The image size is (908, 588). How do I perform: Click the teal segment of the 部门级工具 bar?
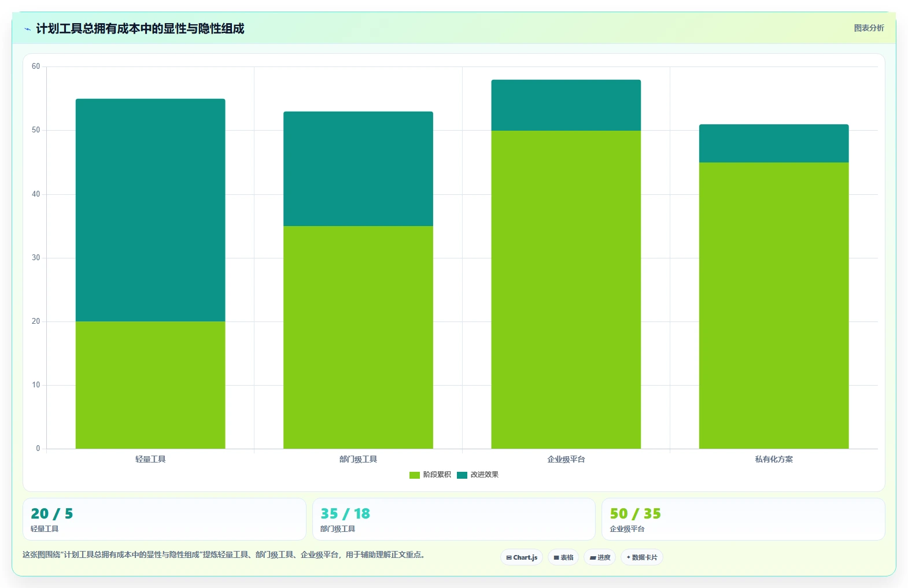[358, 169]
